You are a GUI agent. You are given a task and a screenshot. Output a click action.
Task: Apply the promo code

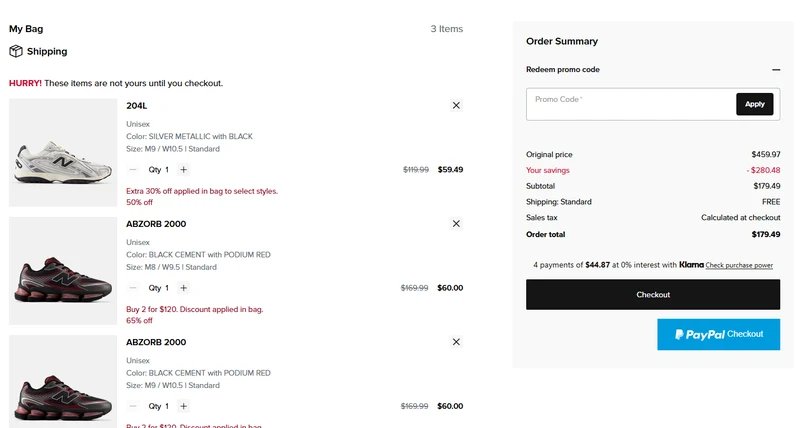tap(755, 104)
